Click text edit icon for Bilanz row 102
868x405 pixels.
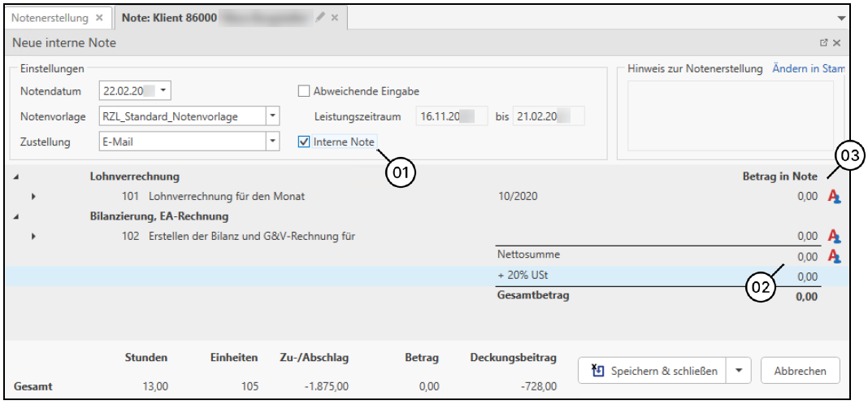coord(833,237)
